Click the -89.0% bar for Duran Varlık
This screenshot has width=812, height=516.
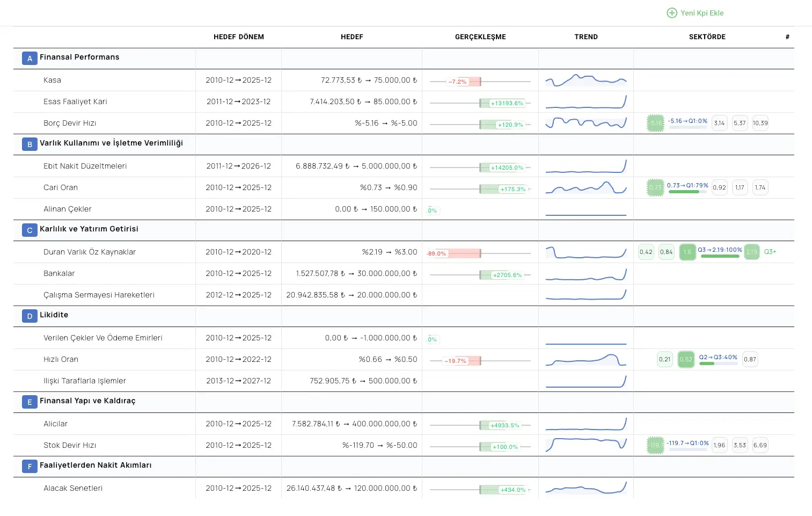tap(453, 253)
